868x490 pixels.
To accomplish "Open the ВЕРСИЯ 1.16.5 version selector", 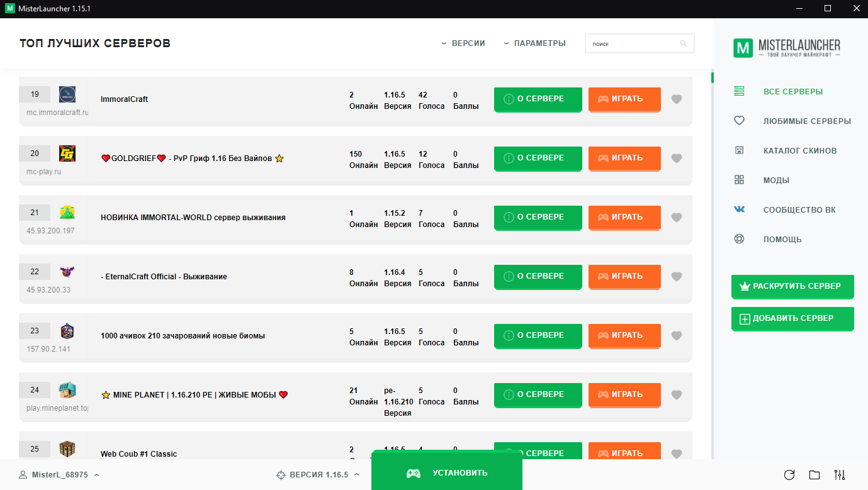I will coord(318,475).
